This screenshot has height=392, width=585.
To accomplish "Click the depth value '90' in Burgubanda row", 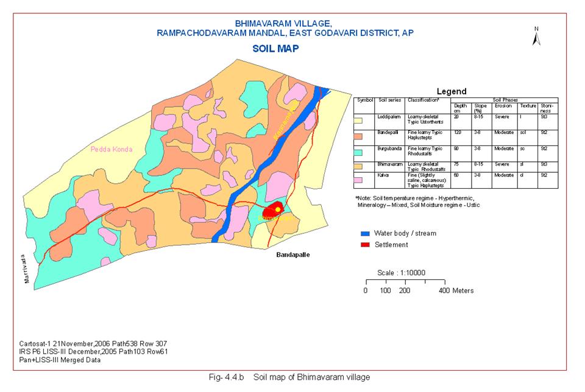I will click(456, 149).
